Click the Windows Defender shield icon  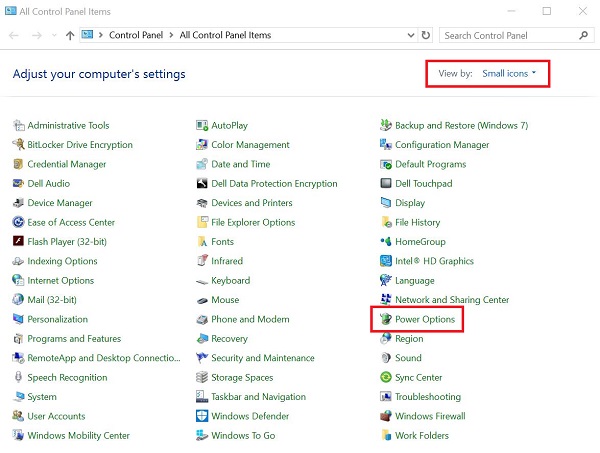[202, 417]
